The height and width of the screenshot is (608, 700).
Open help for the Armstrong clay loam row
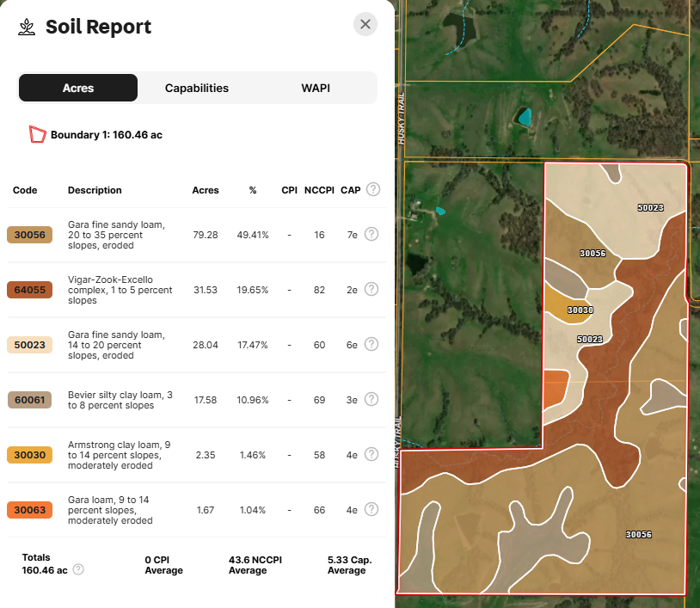(x=371, y=454)
